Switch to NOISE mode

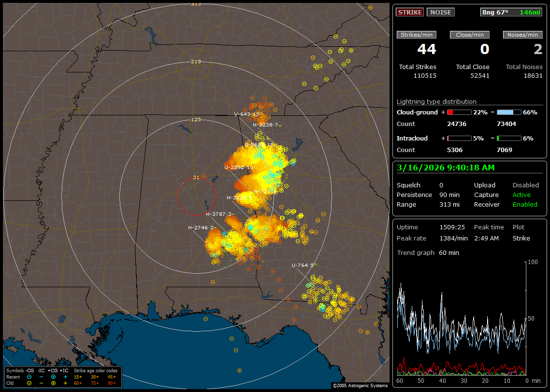pos(440,13)
